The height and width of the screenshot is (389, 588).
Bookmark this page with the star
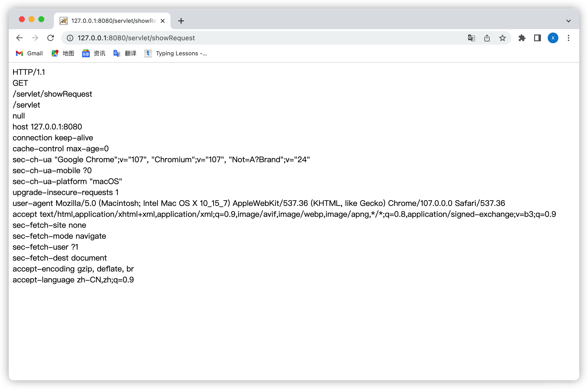point(503,38)
